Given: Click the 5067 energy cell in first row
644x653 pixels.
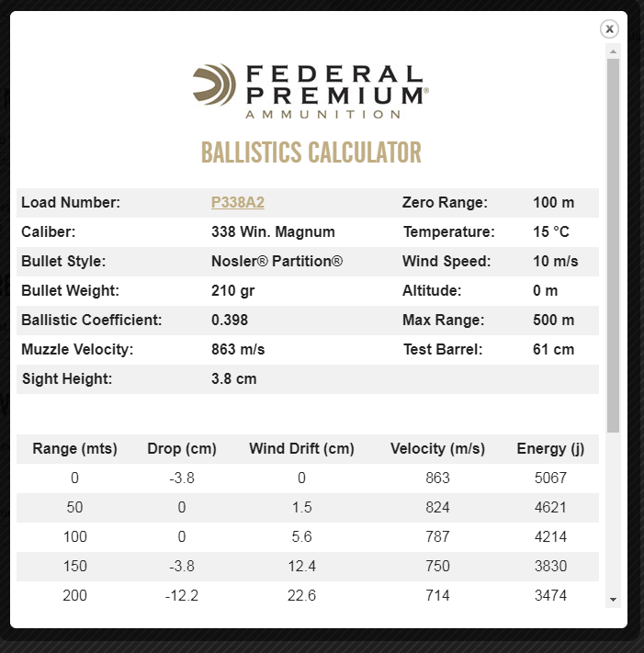Looking at the screenshot, I should tap(551, 478).
